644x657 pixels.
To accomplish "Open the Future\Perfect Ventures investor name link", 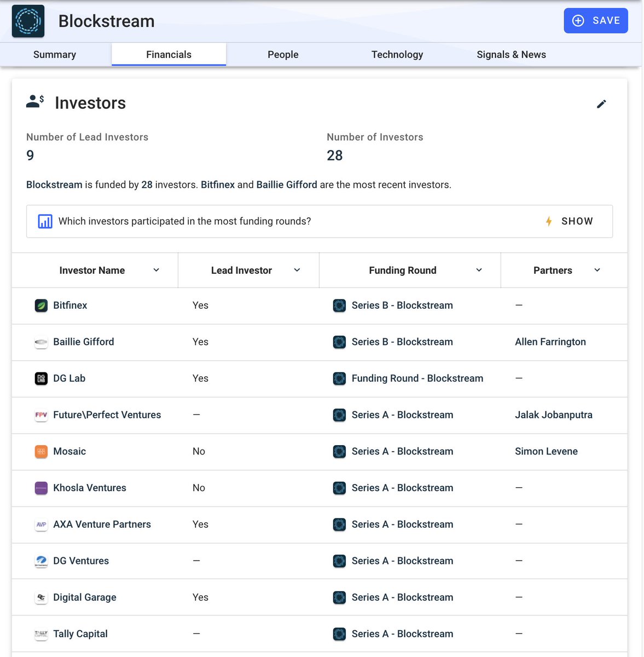I will click(x=107, y=415).
